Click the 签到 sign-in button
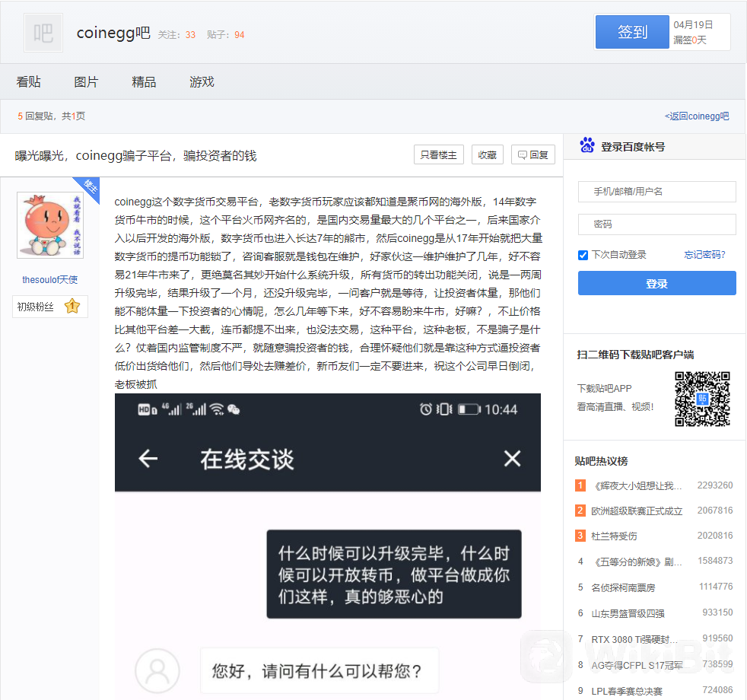Image resolution: width=747 pixels, height=700 pixels. [632, 32]
